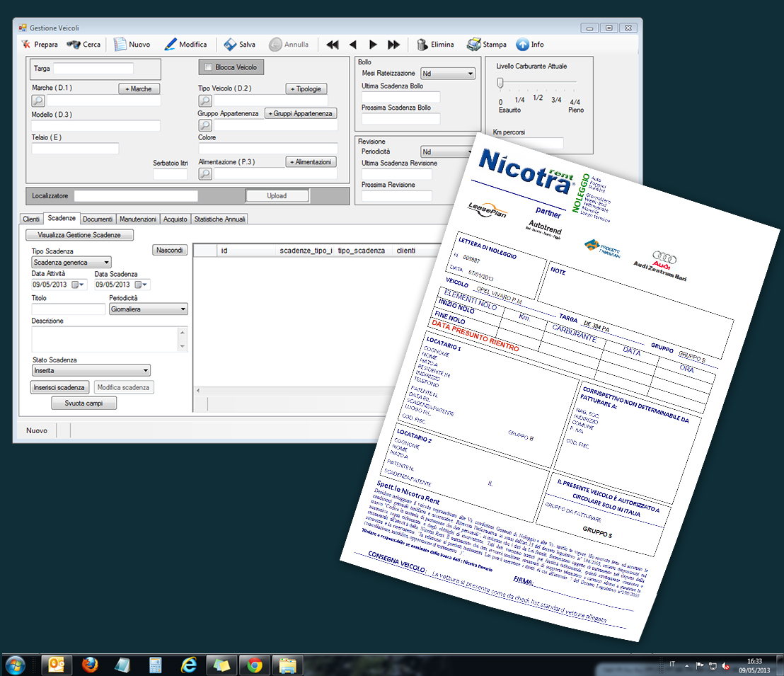784x676 pixels.
Task: Delete vehicle with Elimina icon
Action: tap(422, 45)
